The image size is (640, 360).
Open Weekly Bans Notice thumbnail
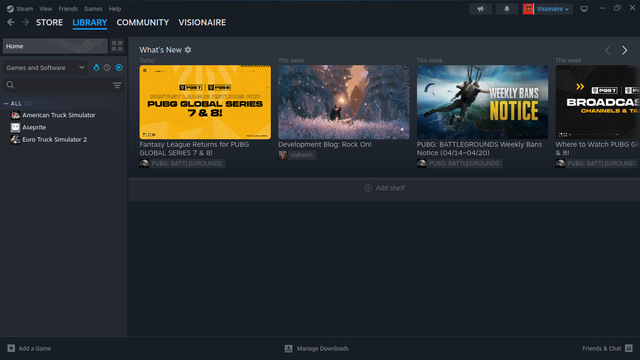(482, 102)
